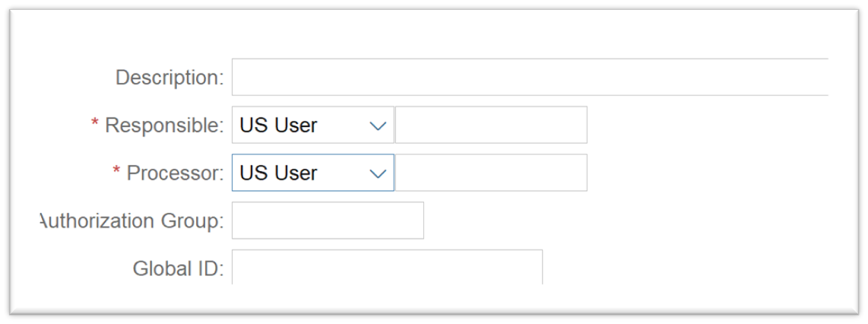Click the Processor field label
Screen dimensions: 868x324
(x=175, y=173)
